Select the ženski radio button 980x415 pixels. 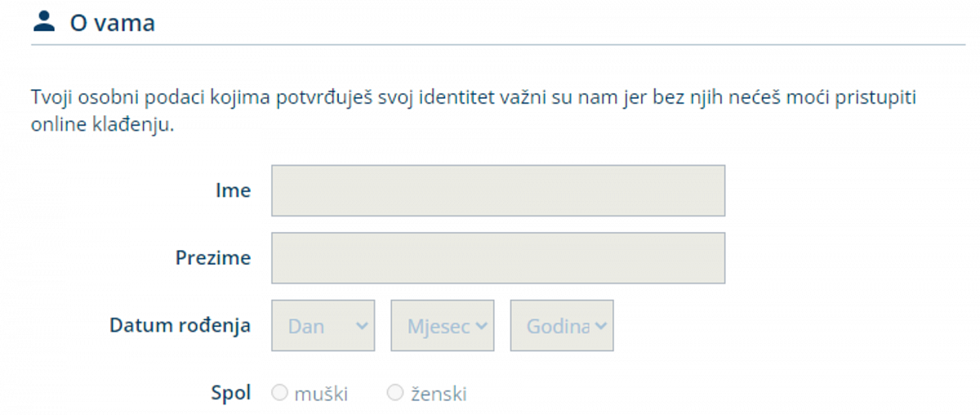395,394
